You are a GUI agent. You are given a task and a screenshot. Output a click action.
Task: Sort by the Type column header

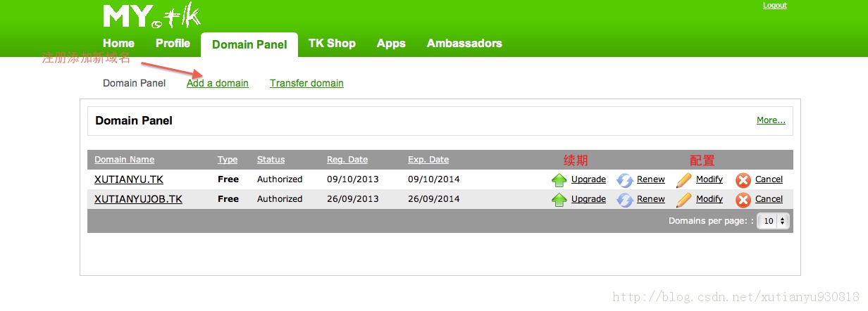click(x=228, y=160)
